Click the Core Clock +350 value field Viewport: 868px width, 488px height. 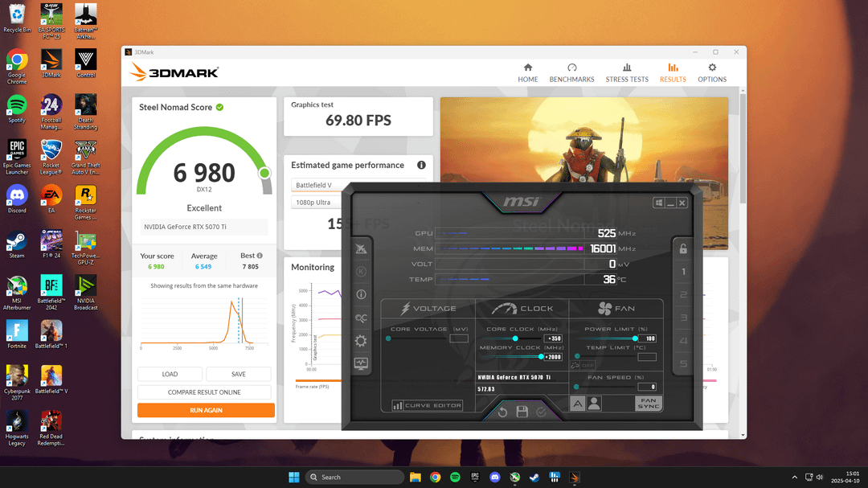coord(553,338)
